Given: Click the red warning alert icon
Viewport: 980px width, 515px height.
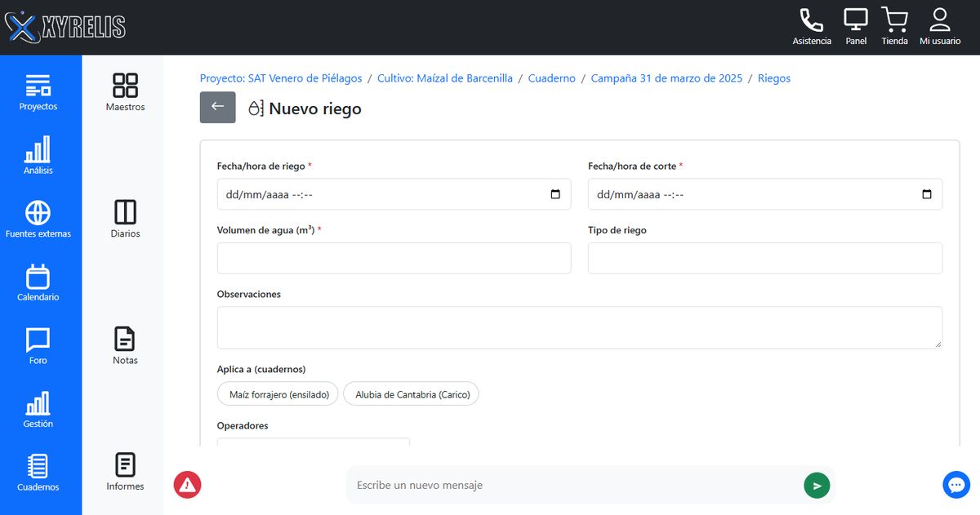Looking at the screenshot, I should (187, 485).
